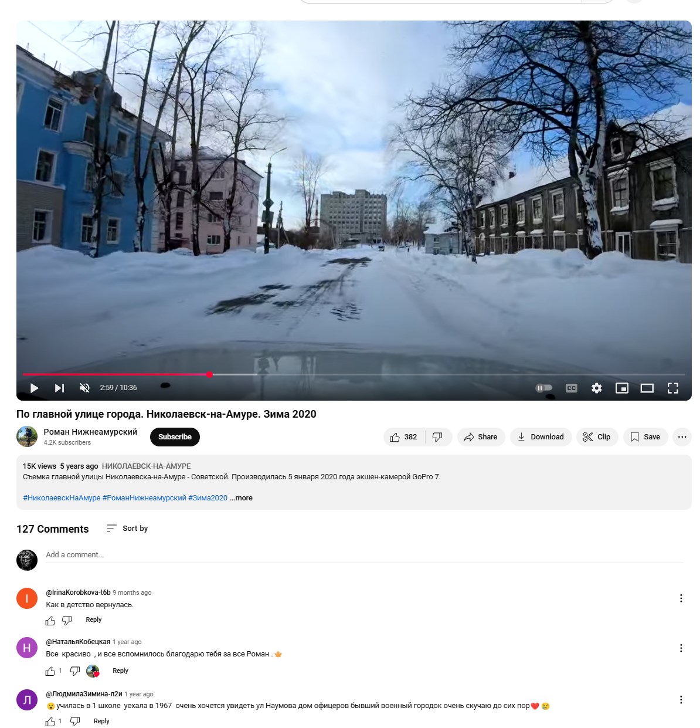
Task: Open the more actions menu beside Save
Action: 682,437
